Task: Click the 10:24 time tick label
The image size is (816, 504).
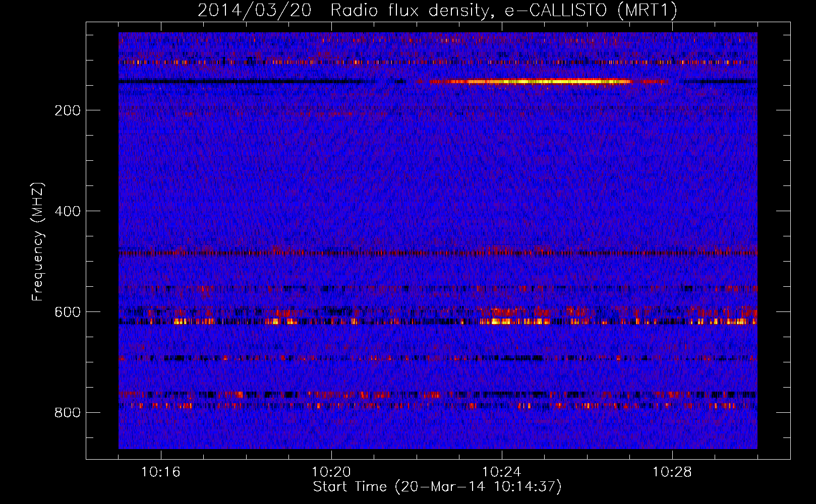Action: (502, 472)
